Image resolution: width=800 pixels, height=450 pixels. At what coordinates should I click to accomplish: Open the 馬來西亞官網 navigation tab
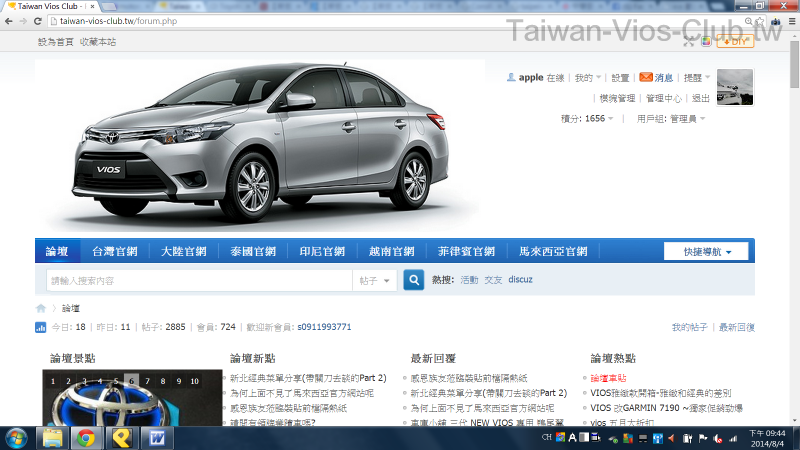click(x=553, y=251)
